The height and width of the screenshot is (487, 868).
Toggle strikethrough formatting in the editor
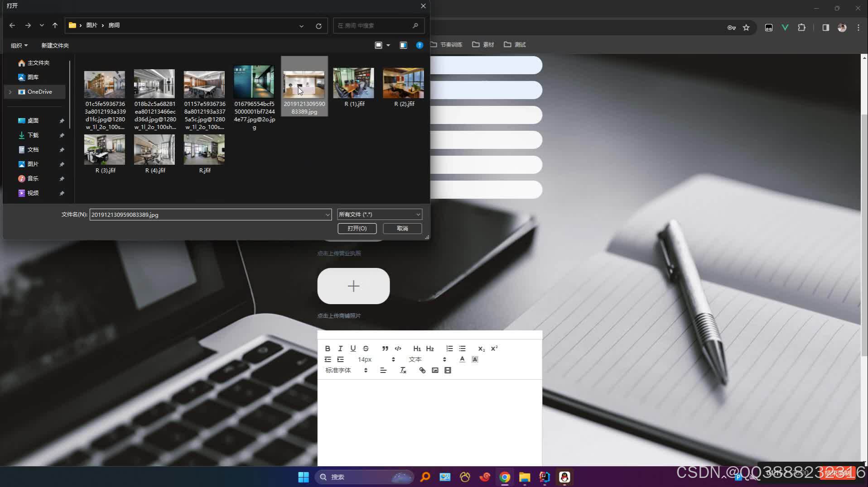[366, 349]
